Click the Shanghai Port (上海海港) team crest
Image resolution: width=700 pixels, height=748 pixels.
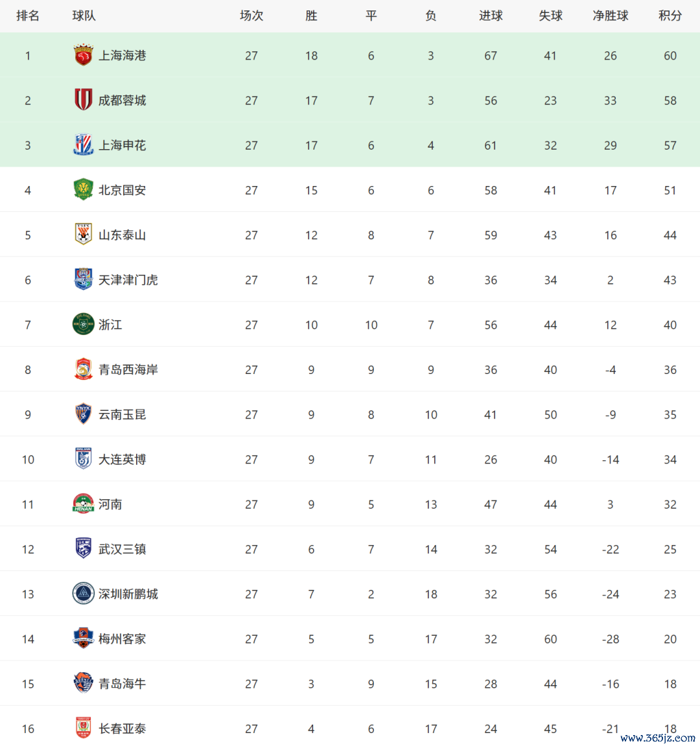click(83, 56)
